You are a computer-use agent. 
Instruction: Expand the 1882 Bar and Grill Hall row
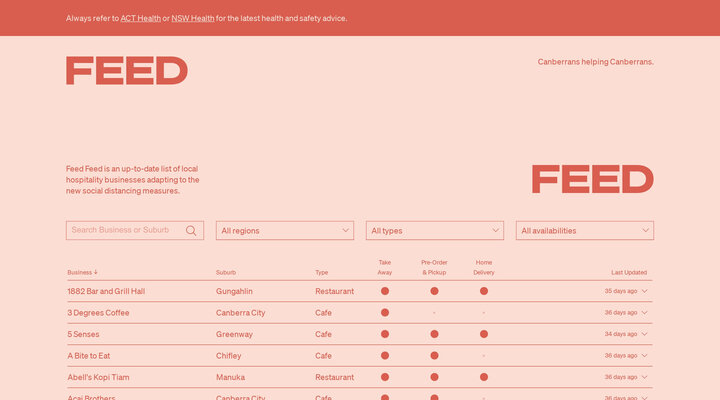pyautogui.click(x=645, y=291)
